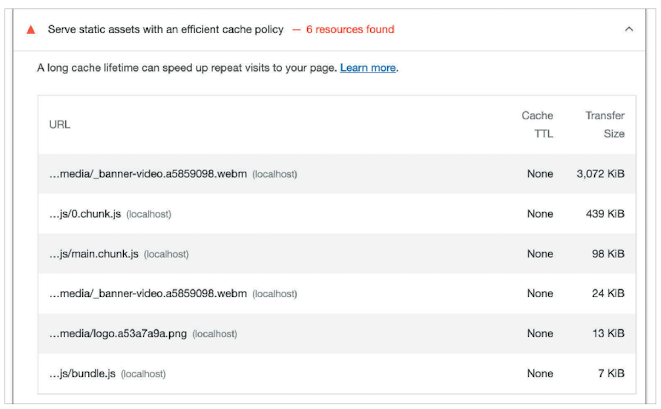Open the 24 KiB banner-video webm URL

pyautogui.click(x=148, y=294)
